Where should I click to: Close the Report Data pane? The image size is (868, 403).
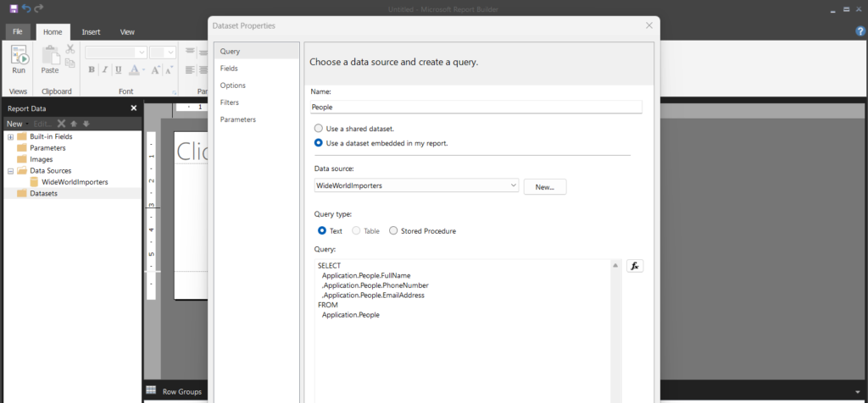[x=133, y=108]
